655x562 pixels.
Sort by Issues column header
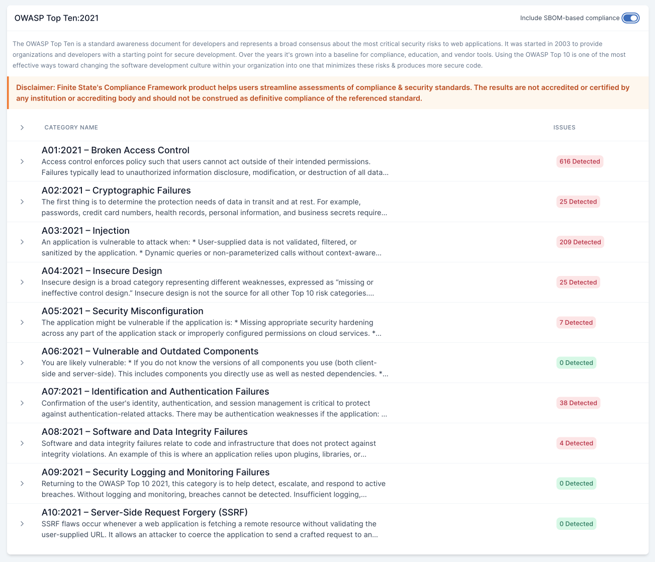pos(564,128)
